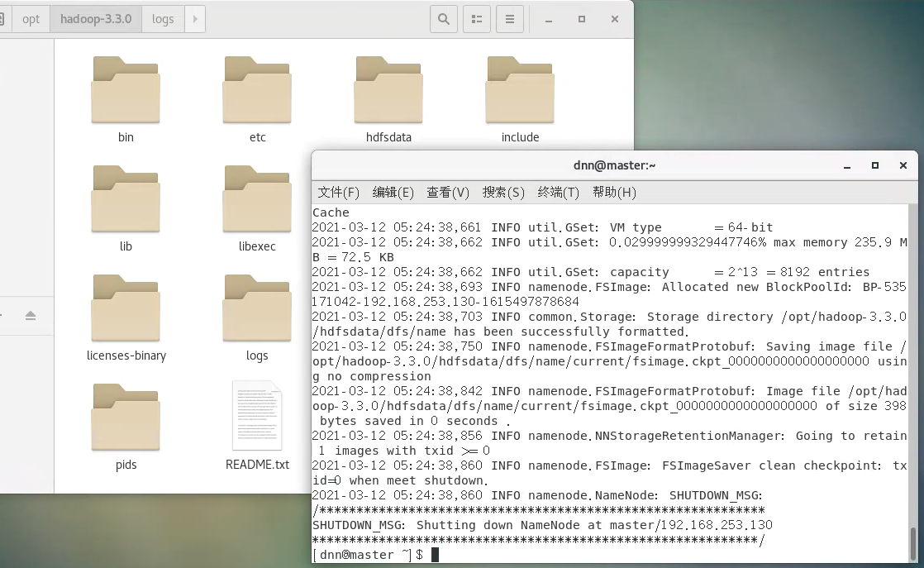Switch file manager view mode
This screenshot has height=568, width=924.
click(x=477, y=20)
